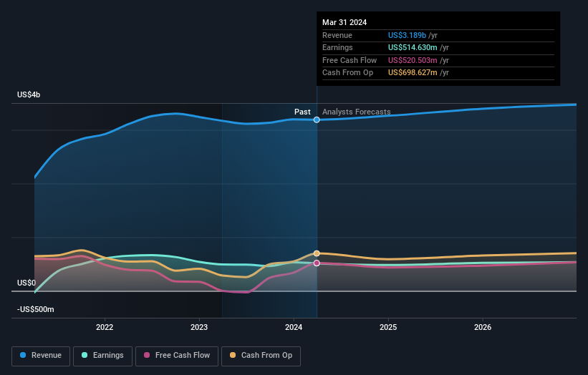The width and height of the screenshot is (588, 375).
Task: Click the US$514.630m earnings value
Action: pyautogui.click(x=413, y=47)
